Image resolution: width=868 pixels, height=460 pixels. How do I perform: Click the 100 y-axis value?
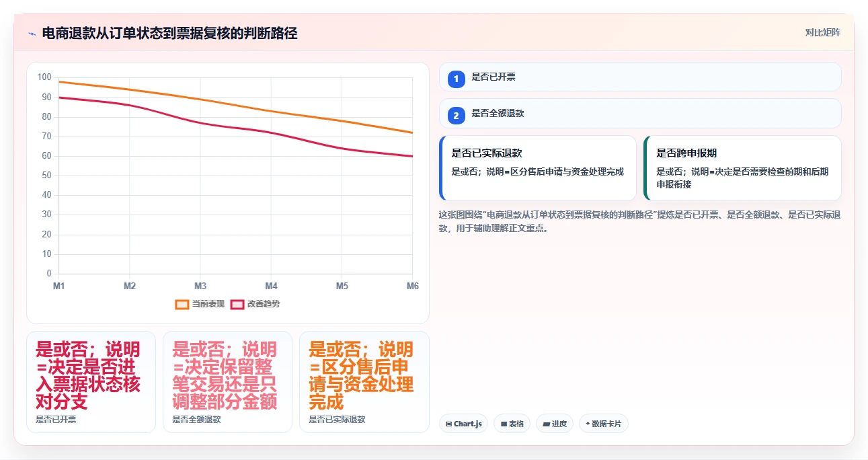click(x=44, y=77)
